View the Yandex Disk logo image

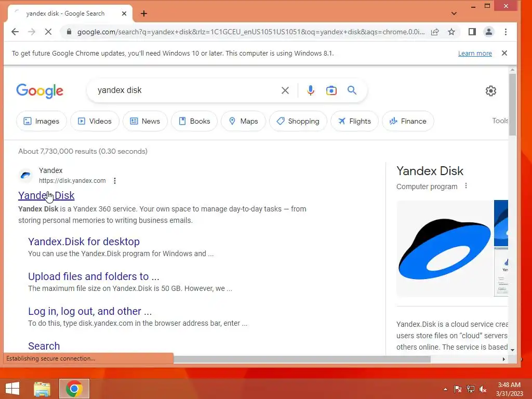[x=445, y=249]
